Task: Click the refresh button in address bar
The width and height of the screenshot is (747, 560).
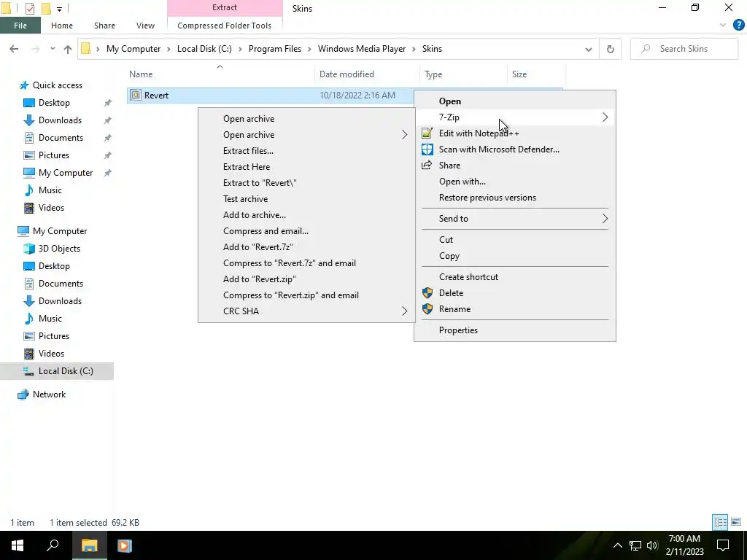Action: [x=611, y=49]
